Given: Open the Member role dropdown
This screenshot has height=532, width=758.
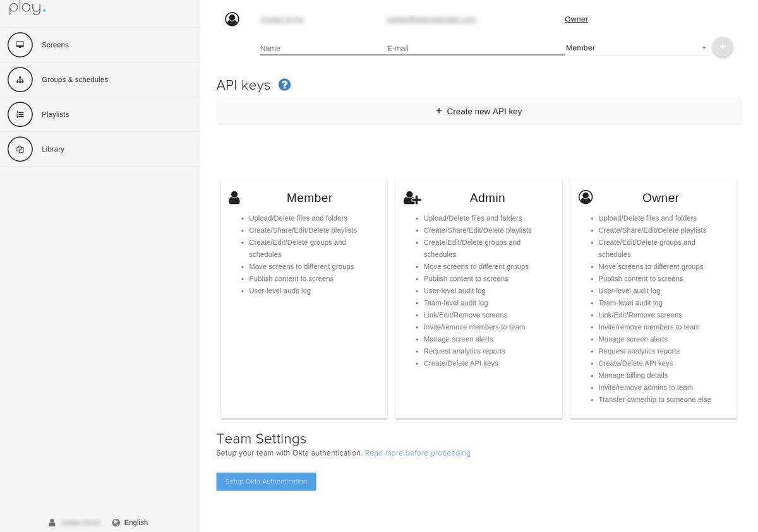Looking at the screenshot, I should pyautogui.click(x=637, y=48).
